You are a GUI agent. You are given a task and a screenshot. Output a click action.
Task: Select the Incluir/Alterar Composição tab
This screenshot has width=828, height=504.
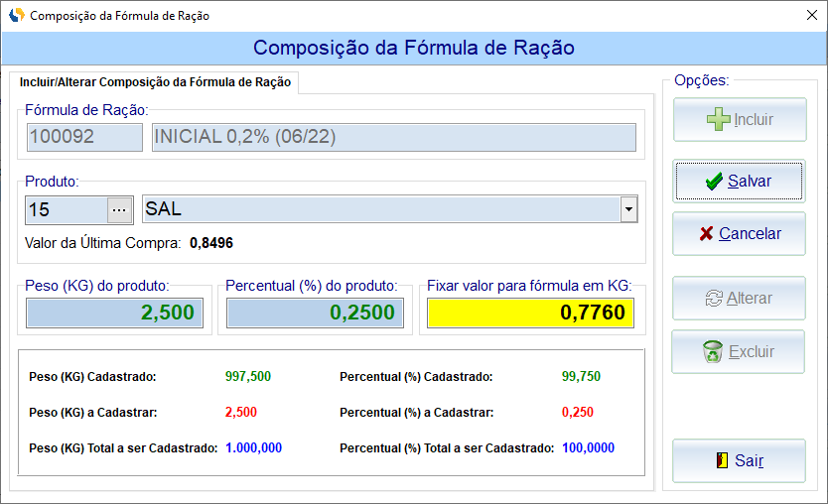155,82
